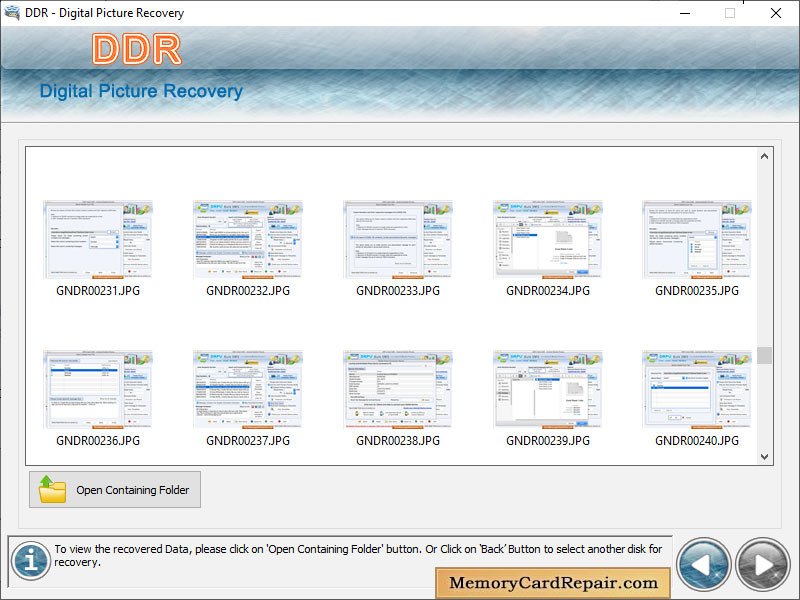Select the GNDR00231.JPG thumbnail
The image size is (800, 600).
[x=98, y=239]
